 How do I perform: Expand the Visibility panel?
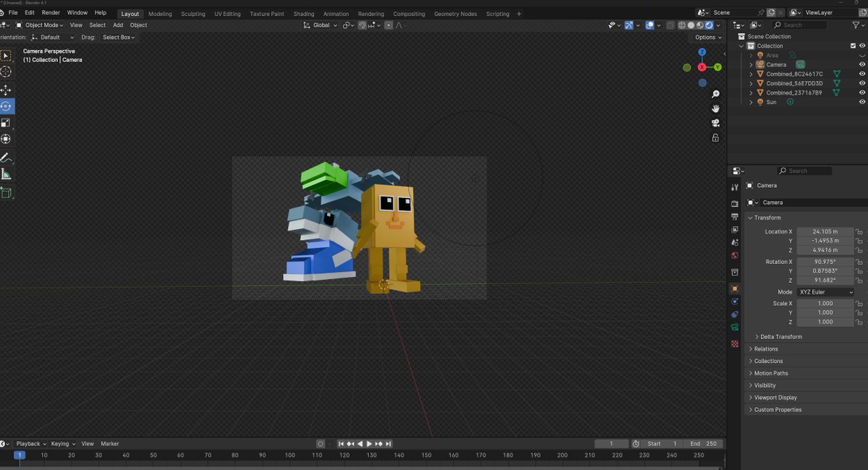[x=765, y=385]
